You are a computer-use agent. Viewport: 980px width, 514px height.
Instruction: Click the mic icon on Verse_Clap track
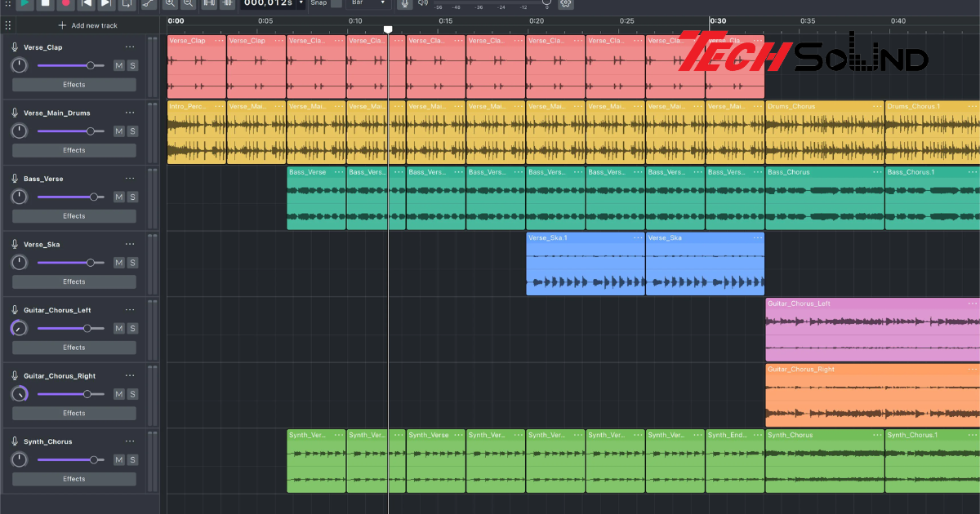click(15, 47)
